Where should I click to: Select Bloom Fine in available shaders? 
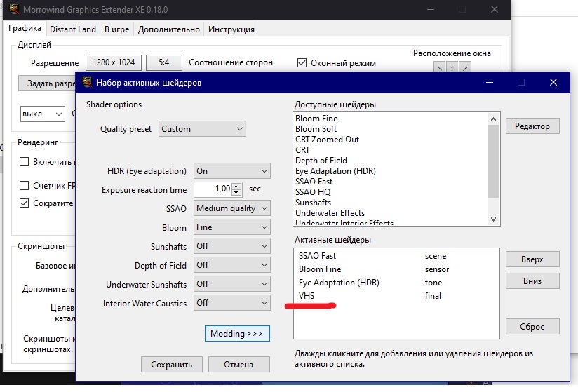[391, 119]
